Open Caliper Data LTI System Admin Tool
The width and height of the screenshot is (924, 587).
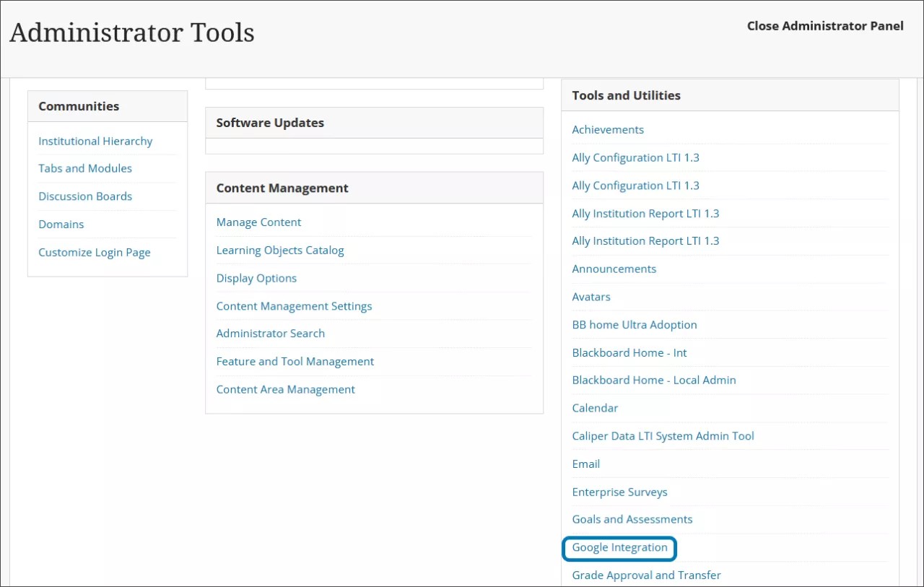click(x=663, y=435)
